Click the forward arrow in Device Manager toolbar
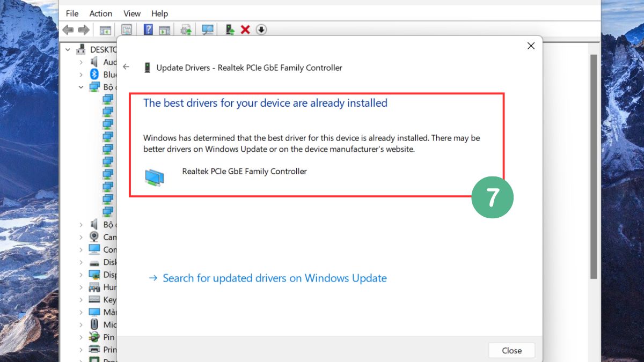Viewport: 644px width, 362px height. (84, 30)
